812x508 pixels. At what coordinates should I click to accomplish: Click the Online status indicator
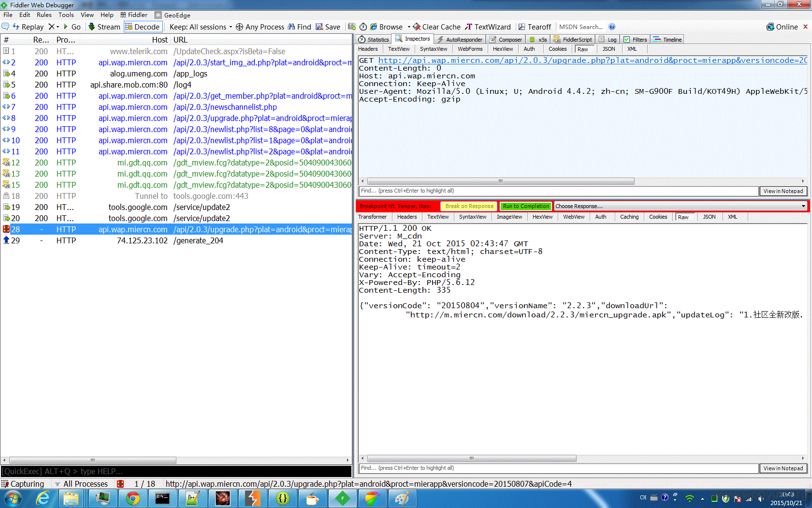pos(782,27)
